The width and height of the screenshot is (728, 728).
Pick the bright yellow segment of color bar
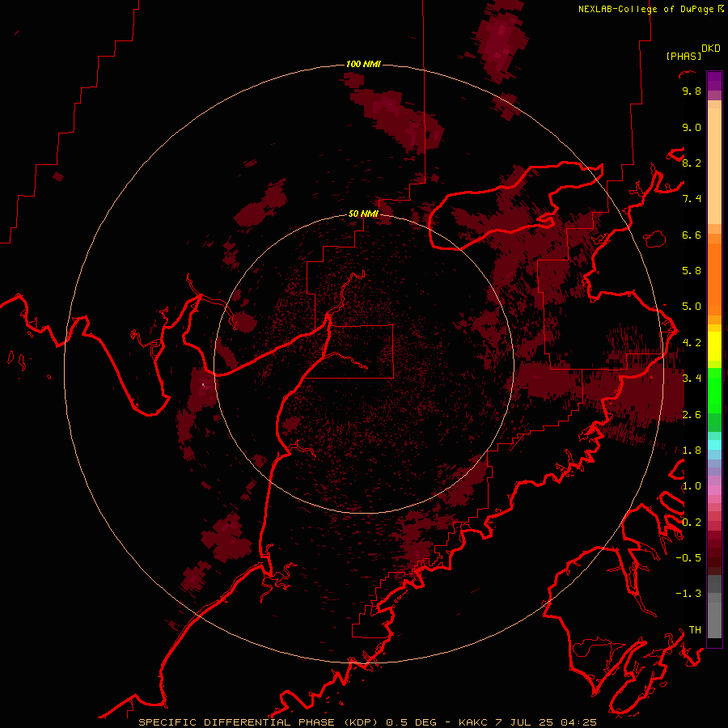pyautogui.click(x=714, y=346)
